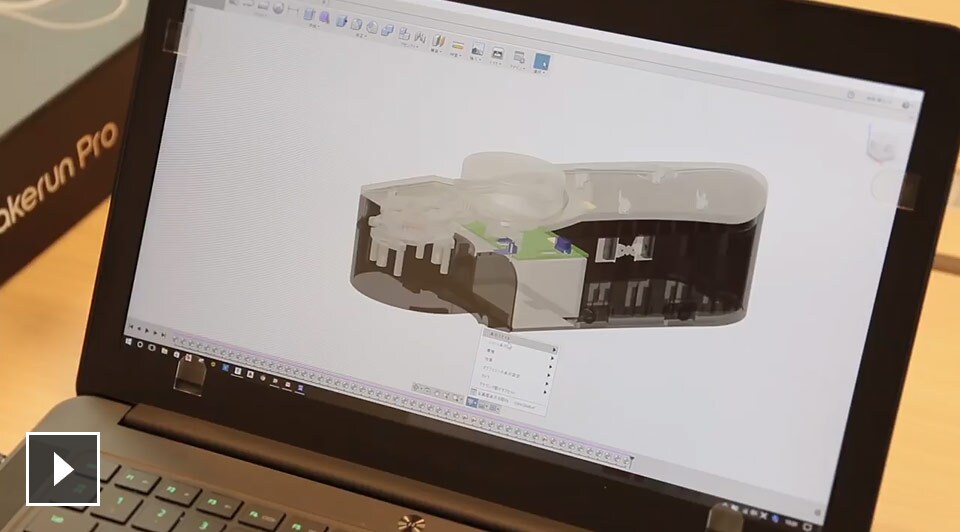Pick the Shell modify icon
The width and height of the screenshot is (960, 532).
[372, 28]
